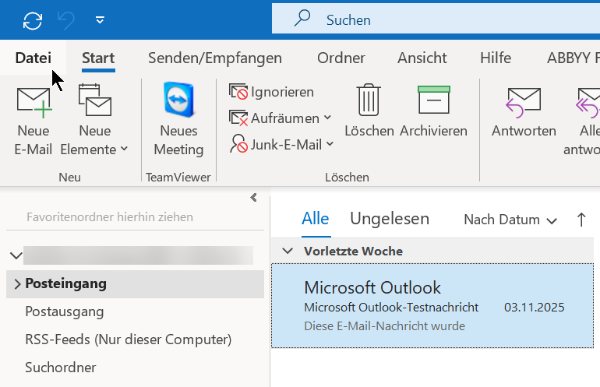This screenshot has width=600, height=387.
Task: Open the Aufräumen dropdown
Action: (280, 118)
